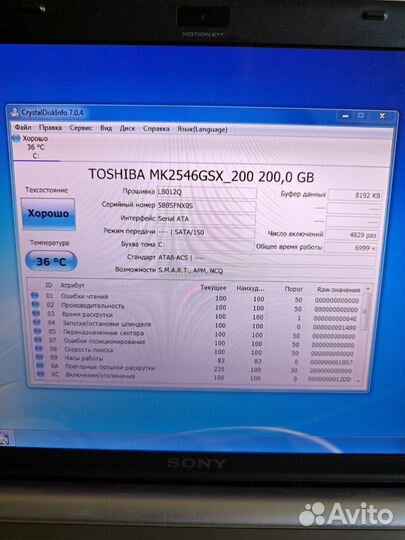Click the status orb for attribute 04
Screen dimensions: 405x540
[x=37, y=322]
